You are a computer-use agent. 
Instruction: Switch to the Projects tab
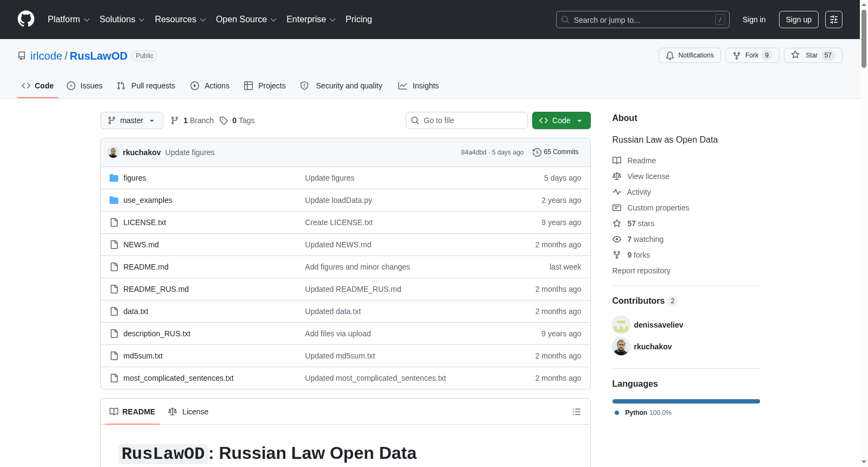tap(265, 86)
